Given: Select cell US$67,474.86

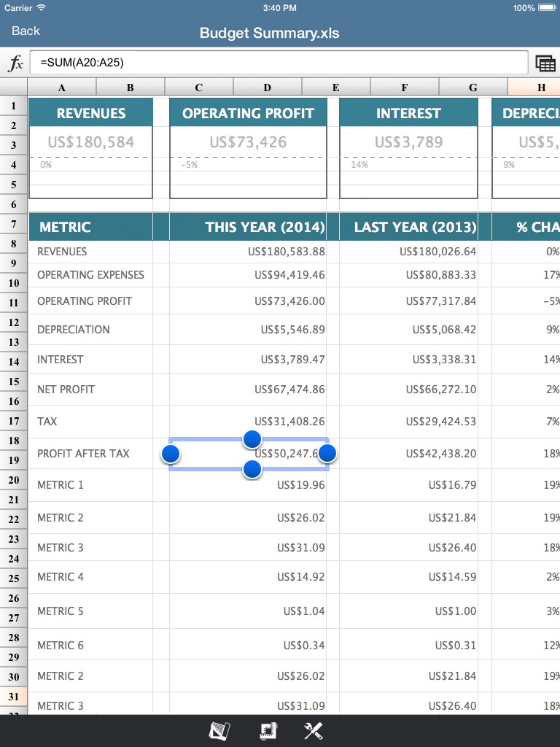Looking at the screenshot, I should [289, 390].
